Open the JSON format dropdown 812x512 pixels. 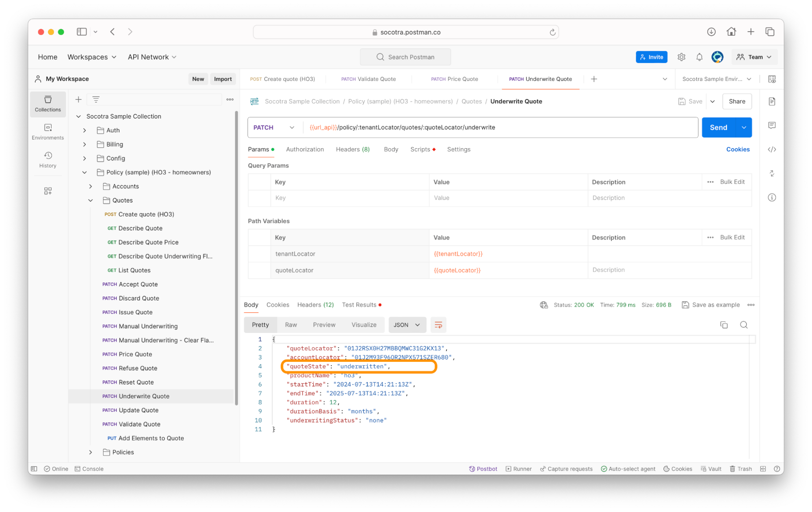pos(407,325)
